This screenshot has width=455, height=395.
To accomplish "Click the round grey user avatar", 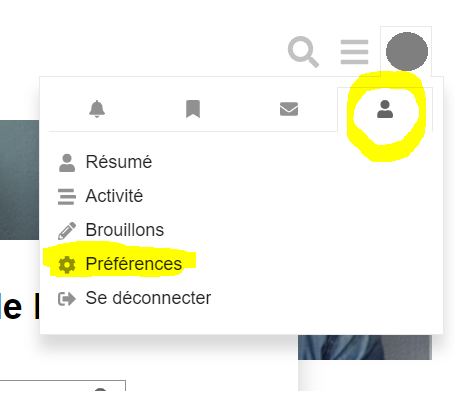I will [407, 52].
